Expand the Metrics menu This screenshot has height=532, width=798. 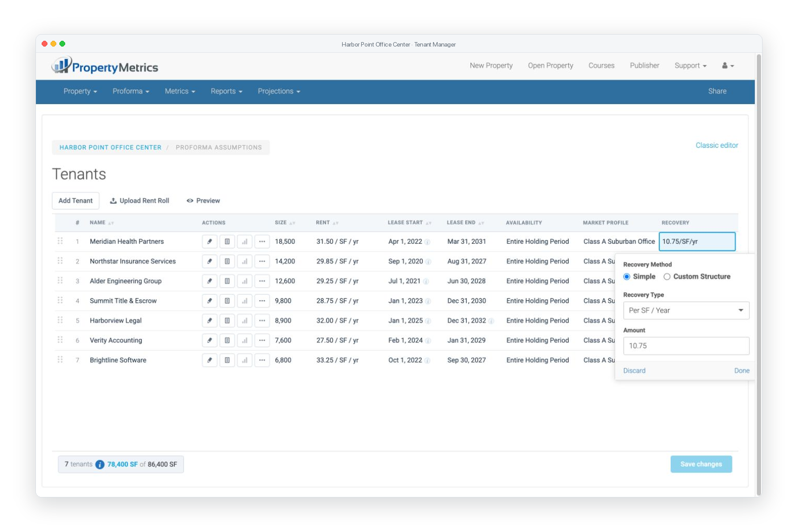(180, 91)
